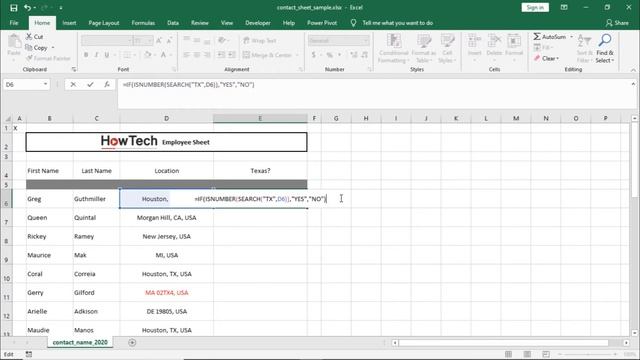
Task: Select column D header
Action: click(x=167, y=118)
